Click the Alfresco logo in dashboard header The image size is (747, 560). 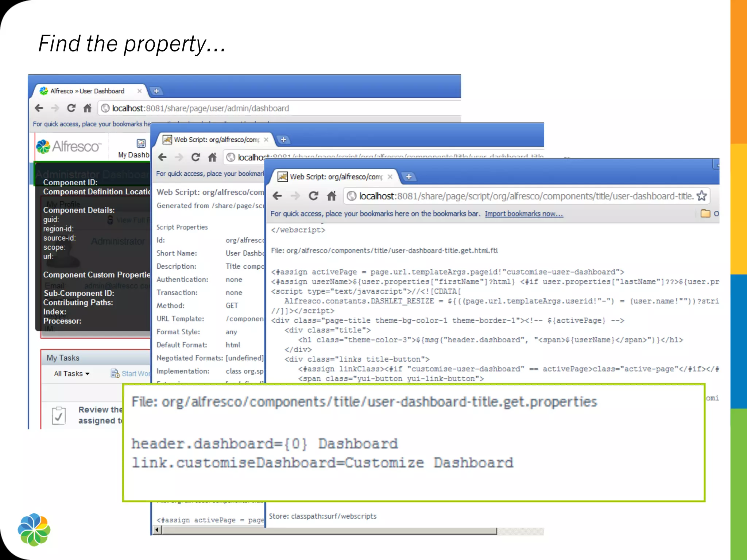tap(68, 146)
